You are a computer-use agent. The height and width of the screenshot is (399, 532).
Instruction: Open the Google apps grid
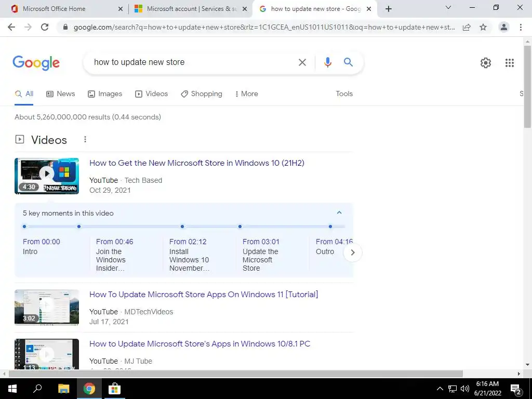point(509,63)
